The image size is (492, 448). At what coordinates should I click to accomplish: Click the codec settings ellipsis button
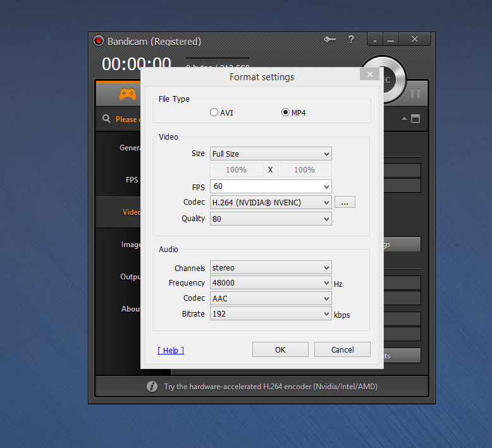(345, 202)
